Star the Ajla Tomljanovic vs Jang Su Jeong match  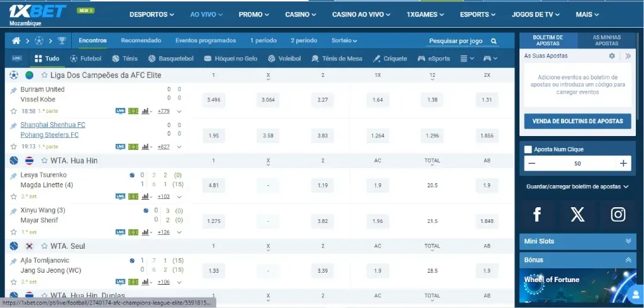14,282
